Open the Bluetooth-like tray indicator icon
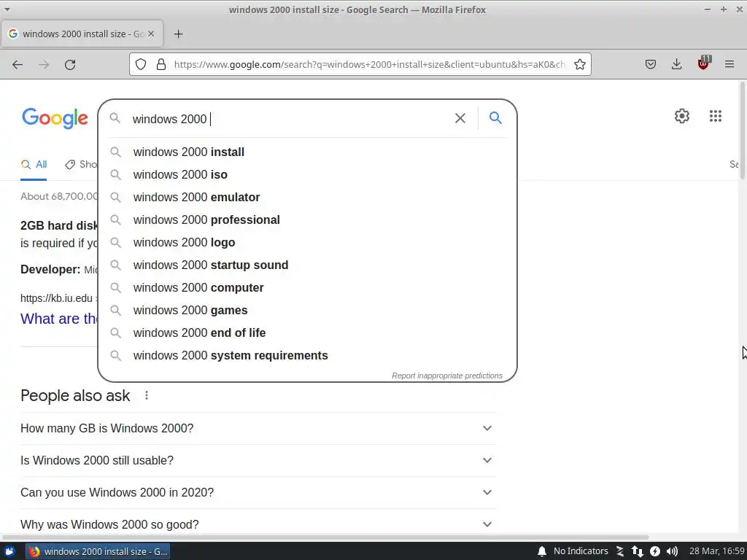This screenshot has width=747, height=560. [620, 551]
